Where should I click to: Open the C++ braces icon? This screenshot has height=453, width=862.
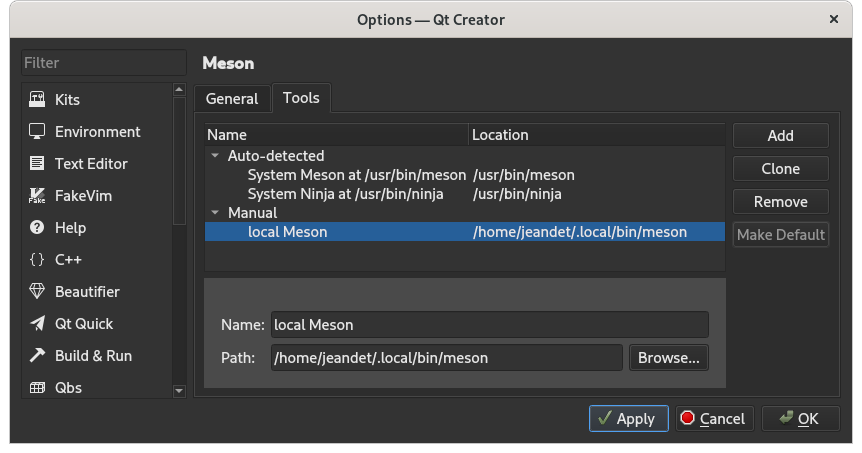tap(37, 260)
